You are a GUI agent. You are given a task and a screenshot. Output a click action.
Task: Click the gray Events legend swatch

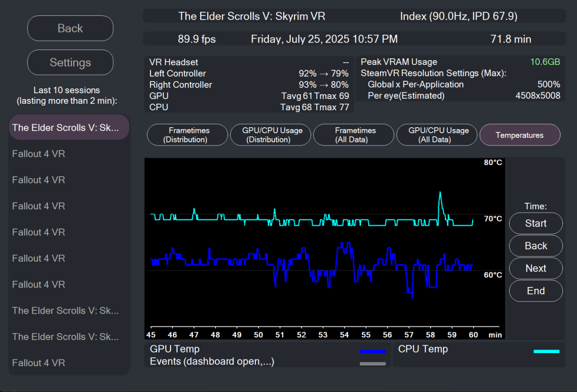click(372, 364)
